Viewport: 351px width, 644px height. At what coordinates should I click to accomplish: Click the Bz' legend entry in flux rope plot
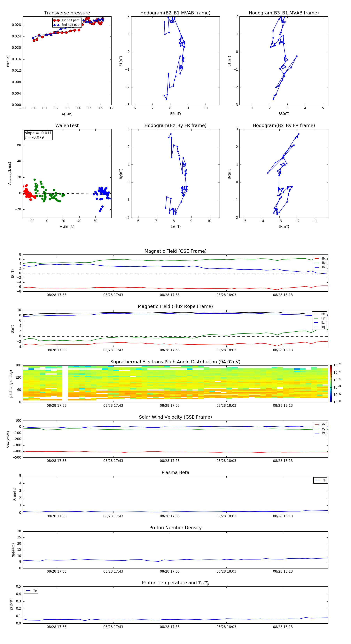320,323
